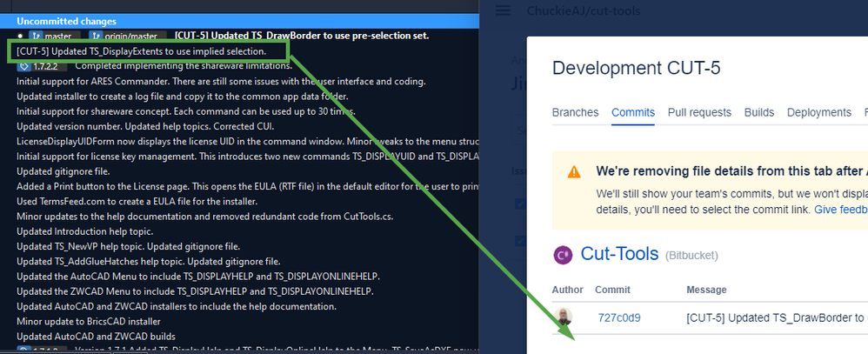This screenshot has width=868, height=354.
Task: Open the hamburger navigation menu in Jira
Action: (503, 10)
